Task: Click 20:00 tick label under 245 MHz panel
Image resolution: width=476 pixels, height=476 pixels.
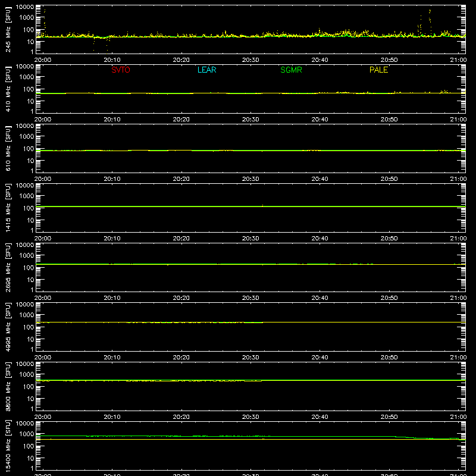Action: [x=43, y=60]
